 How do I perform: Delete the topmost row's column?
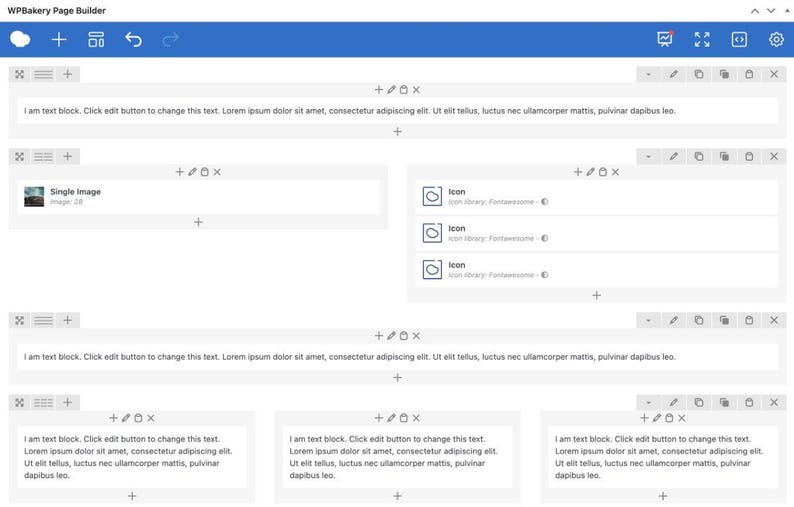416,90
